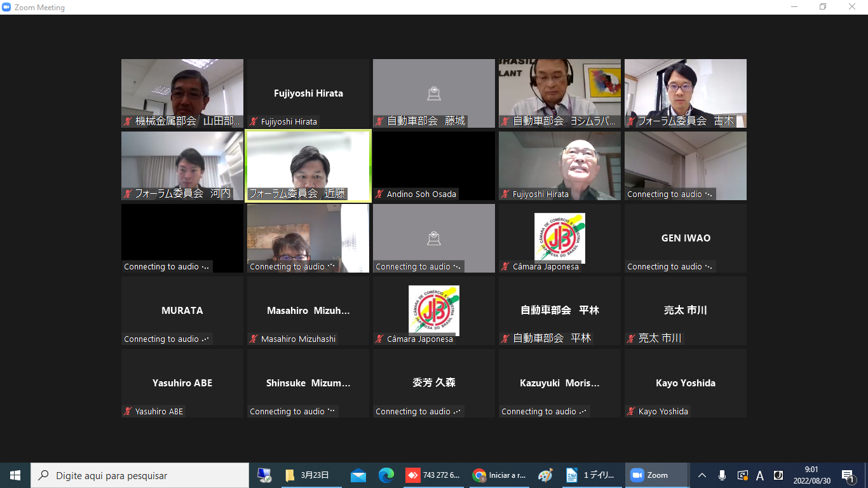Open the 3月23日 folder in taskbar
This screenshot has width=868, height=488.
[x=308, y=475]
